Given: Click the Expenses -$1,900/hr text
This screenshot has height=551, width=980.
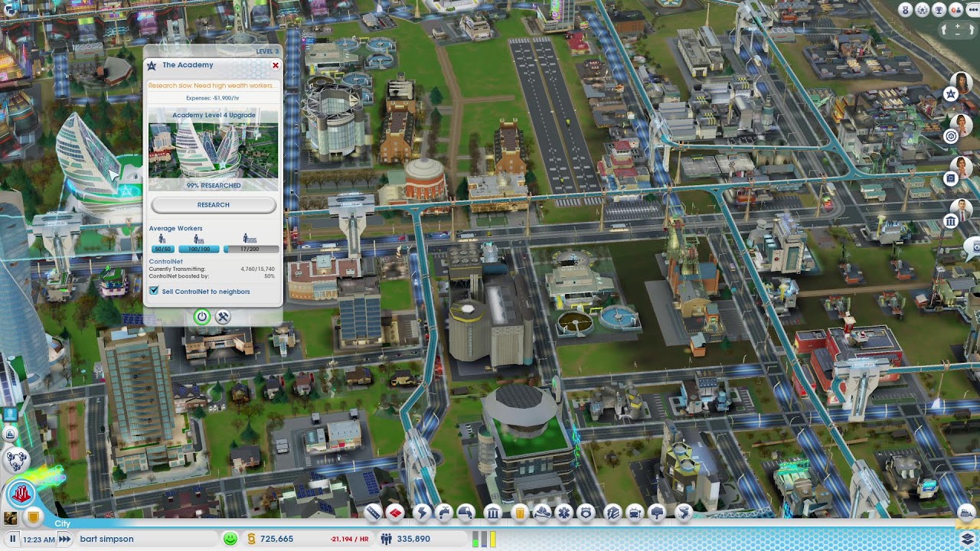Looking at the screenshot, I should (213, 98).
